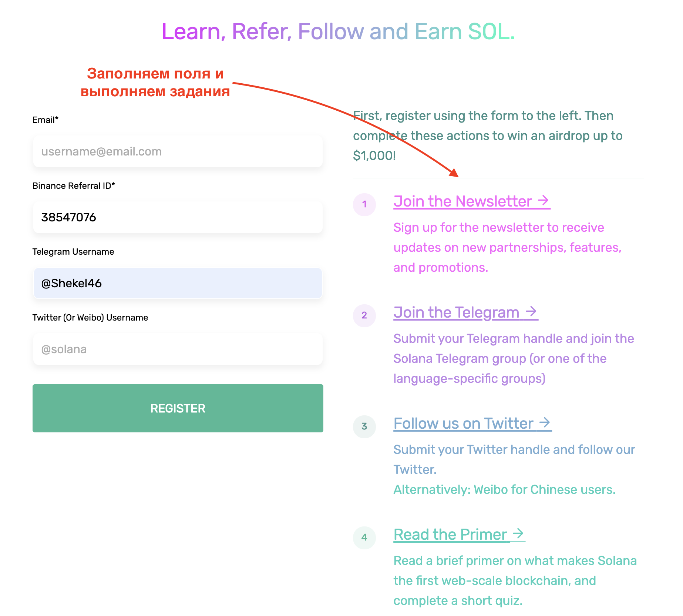Screen dimensions: 683x616
Task: Click the step 1 number badge
Action: click(364, 204)
